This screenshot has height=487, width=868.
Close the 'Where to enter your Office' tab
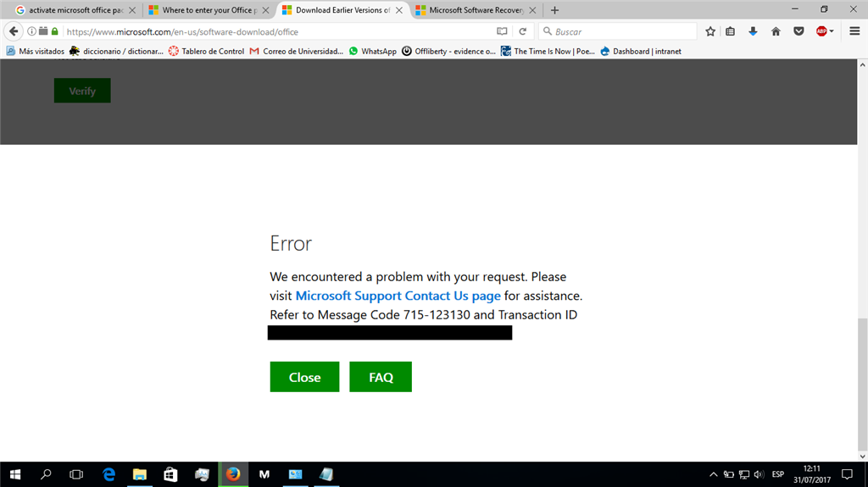pyautogui.click(x=265, y=10)
